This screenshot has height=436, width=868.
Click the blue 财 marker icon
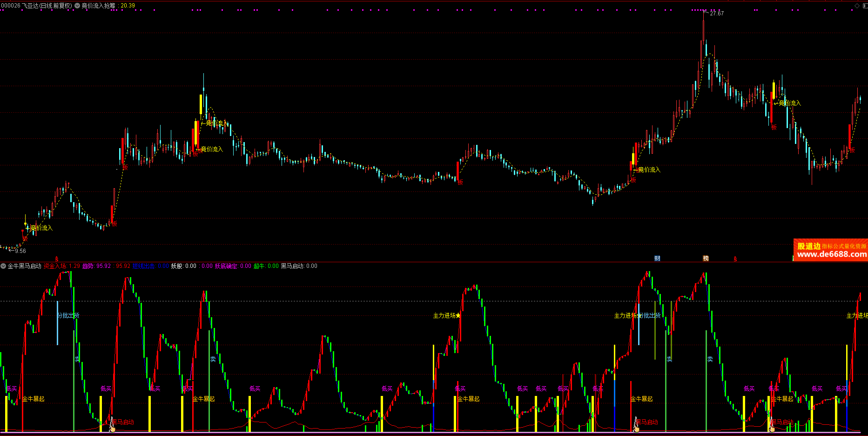point(657,259)
